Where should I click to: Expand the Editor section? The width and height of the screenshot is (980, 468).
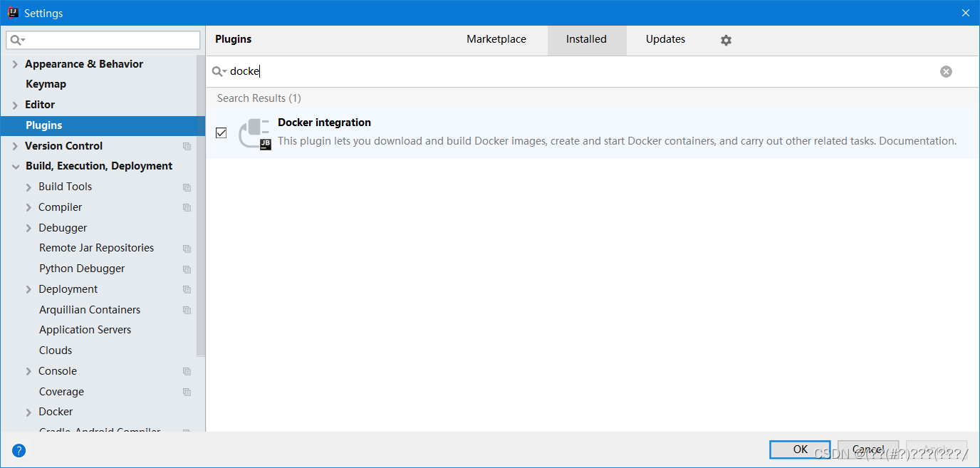15,105
